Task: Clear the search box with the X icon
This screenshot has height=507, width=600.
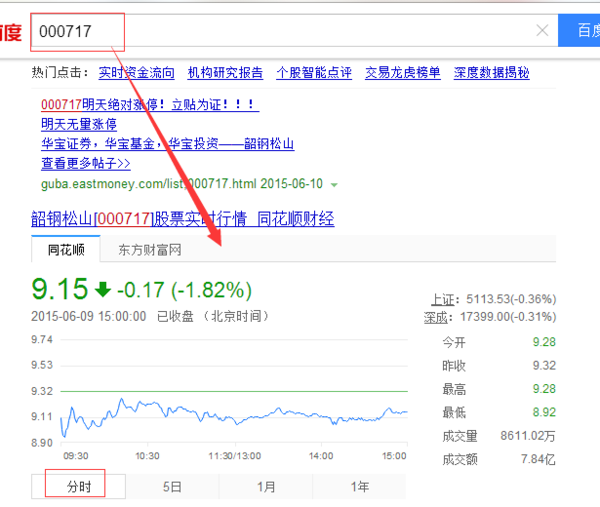Action: 542,31
